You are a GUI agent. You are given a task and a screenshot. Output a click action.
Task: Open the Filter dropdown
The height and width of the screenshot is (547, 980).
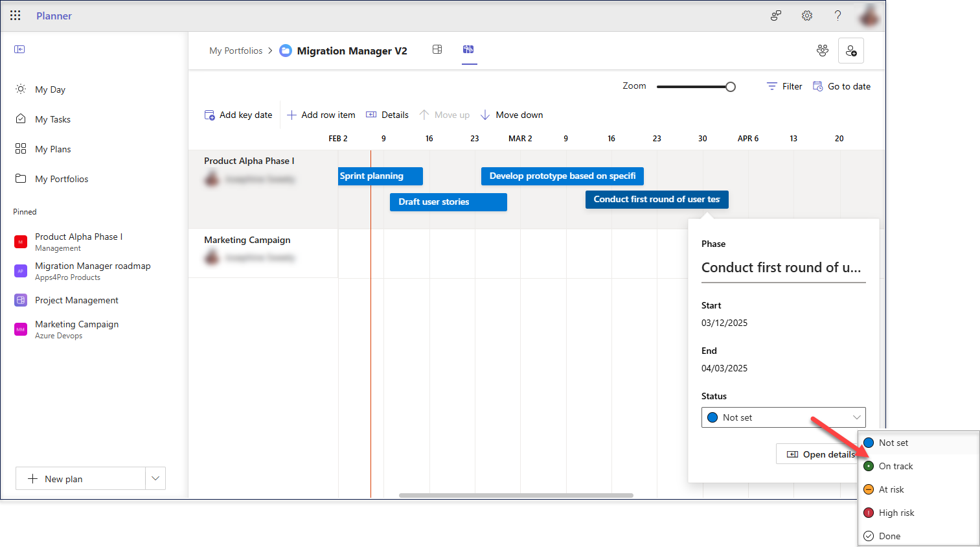[x=784, y=86]
